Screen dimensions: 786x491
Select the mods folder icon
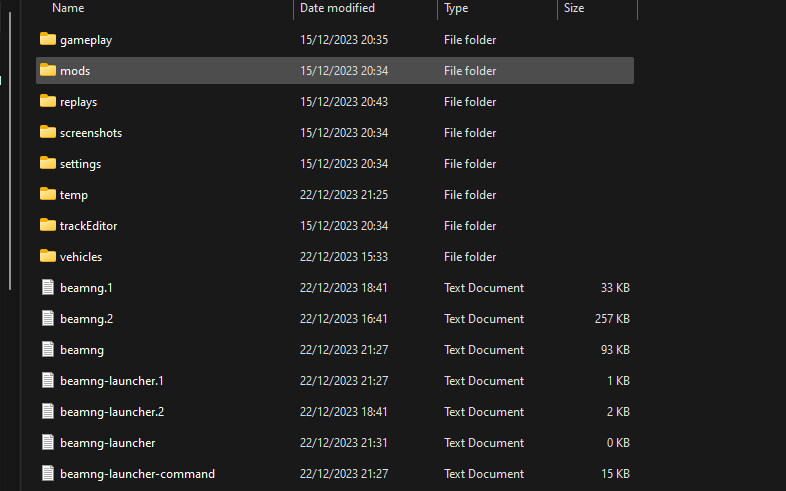[x=48, y=71]
